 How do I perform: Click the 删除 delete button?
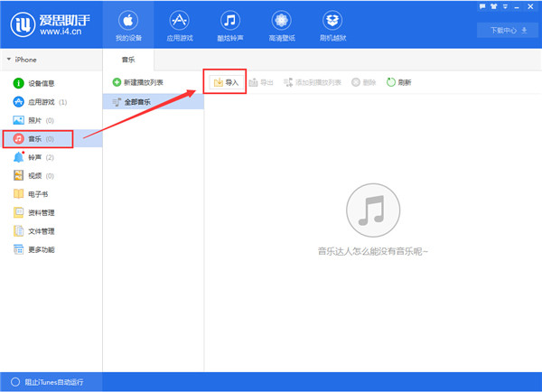coord(363,82)
